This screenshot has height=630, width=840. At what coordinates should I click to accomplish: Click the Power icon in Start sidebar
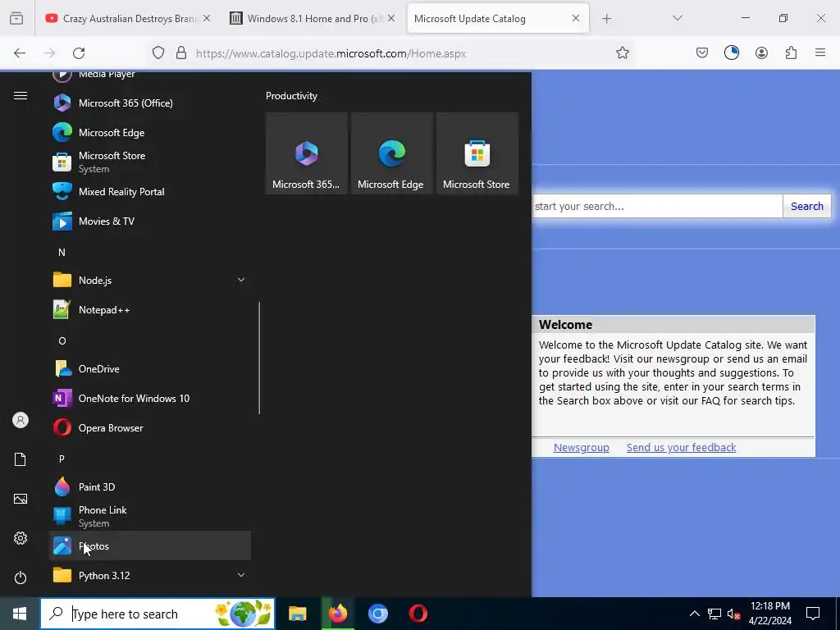pyautogui.click(x=21, y=577)
